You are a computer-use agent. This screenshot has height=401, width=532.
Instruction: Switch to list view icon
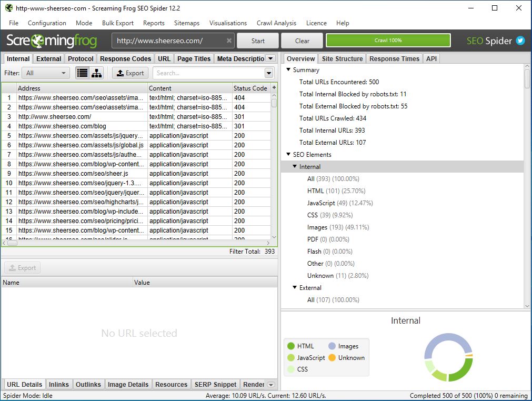click(x=83, y=73)
